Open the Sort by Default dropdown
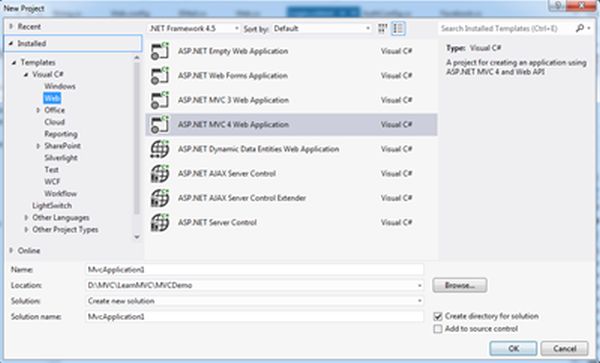This screenshot has height=363, width=600. [321, 29]
